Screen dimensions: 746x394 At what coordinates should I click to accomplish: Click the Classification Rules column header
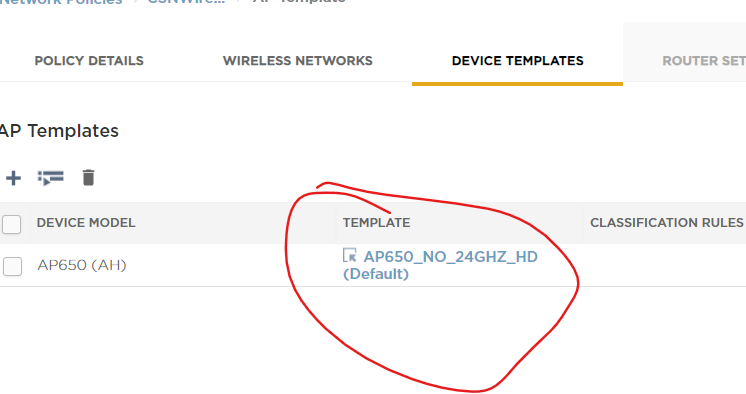pyautogui.click(x=667, y=223)
